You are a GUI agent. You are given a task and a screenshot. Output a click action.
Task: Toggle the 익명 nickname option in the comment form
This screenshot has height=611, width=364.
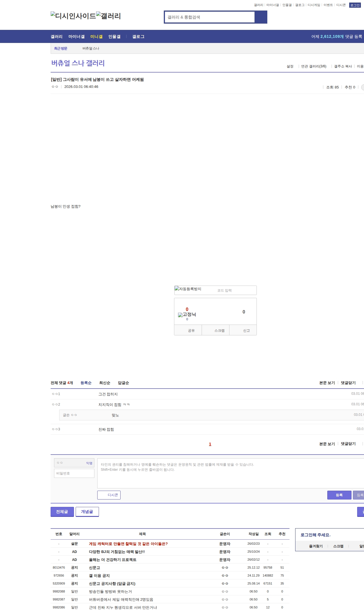(89, 463)
